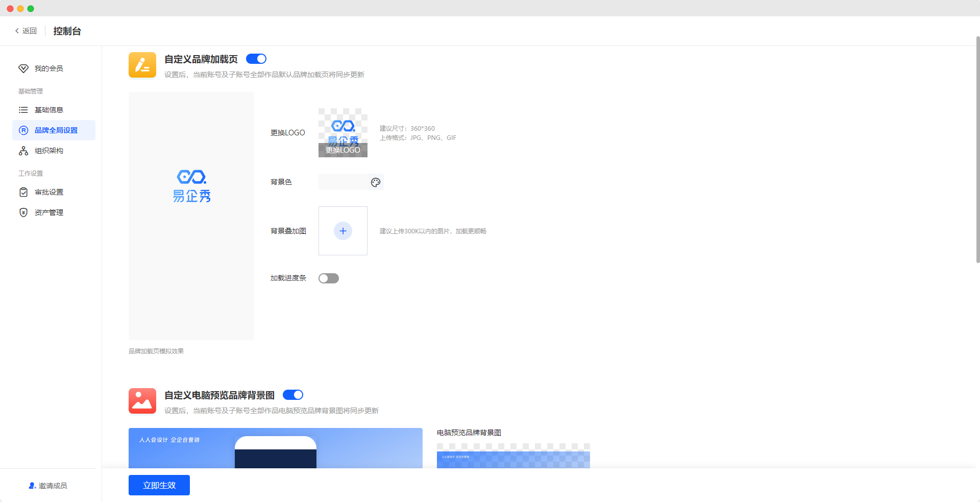Click the 工作设置 section label
Image resolution: width=980 pixels, height=502 pixels.
click(x=31, y=174)
